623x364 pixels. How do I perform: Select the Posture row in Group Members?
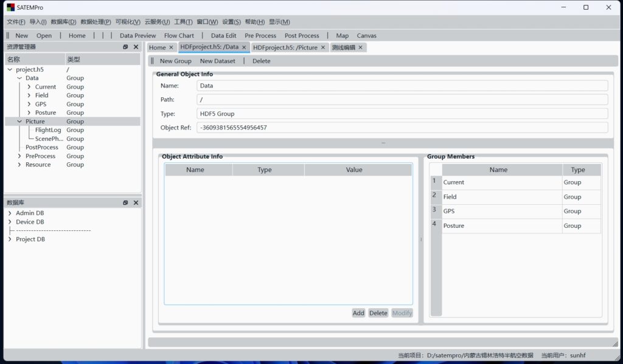(x=502, y=226)
